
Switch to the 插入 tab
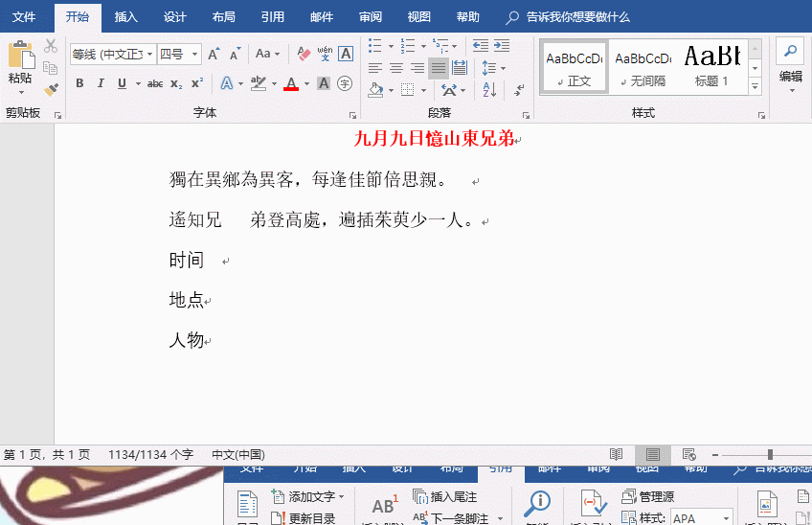(125, 17)
